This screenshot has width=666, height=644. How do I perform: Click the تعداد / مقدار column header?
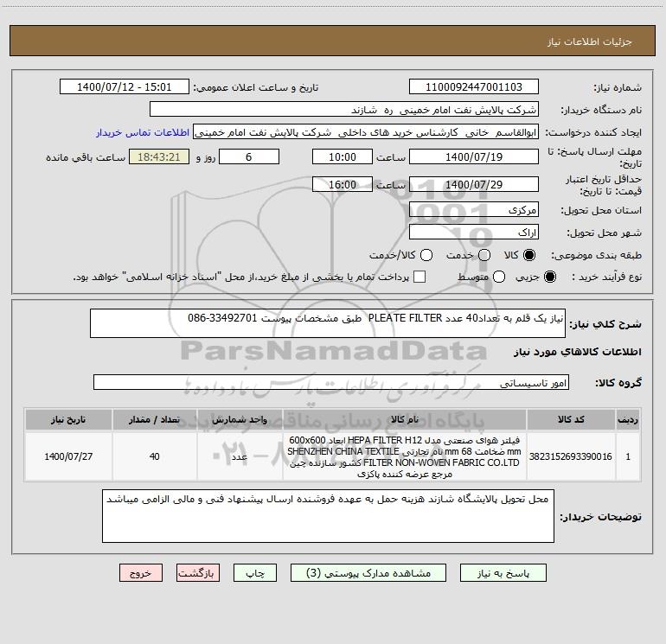154,419
